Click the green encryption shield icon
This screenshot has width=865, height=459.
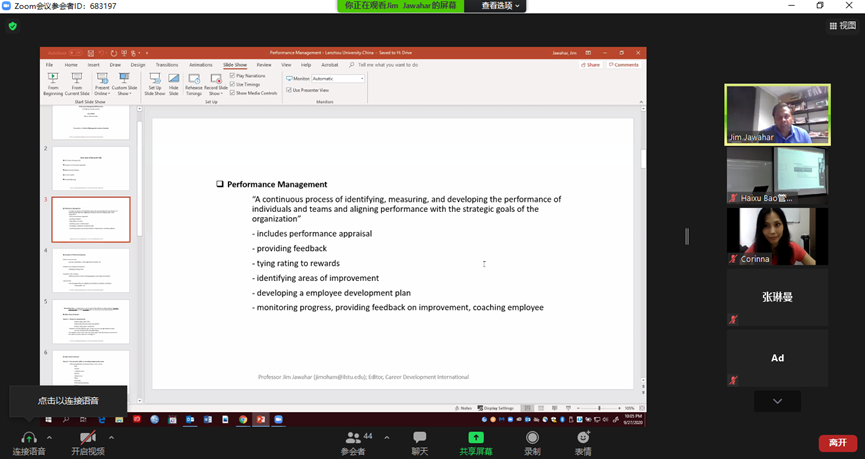[x=13, y=26]
